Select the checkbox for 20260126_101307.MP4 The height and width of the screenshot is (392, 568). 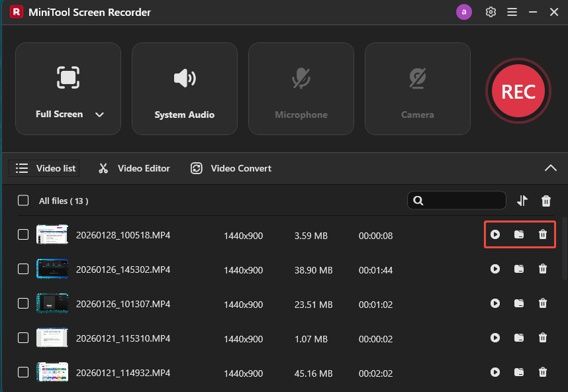click(23, 303)
